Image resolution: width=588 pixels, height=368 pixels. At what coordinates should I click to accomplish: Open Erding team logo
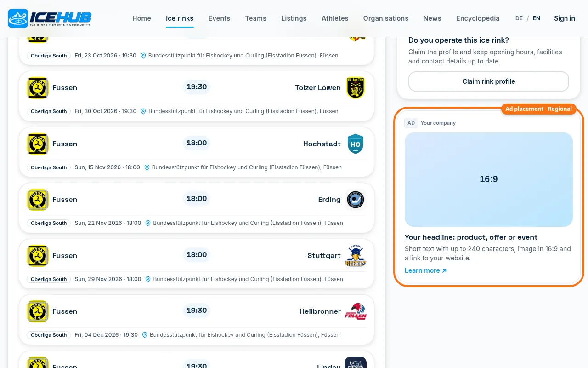point(356,200)
